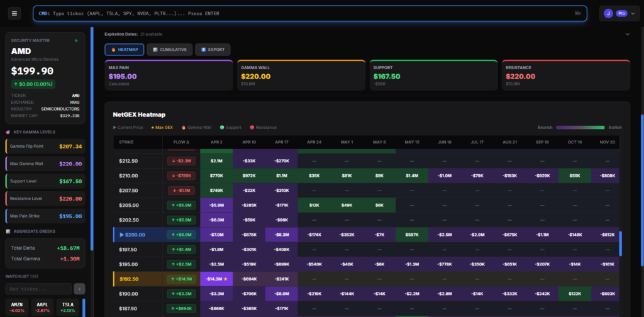Click the green status dot in Security Master
This screenshot has height=317, width=644.
click(76, 41)
